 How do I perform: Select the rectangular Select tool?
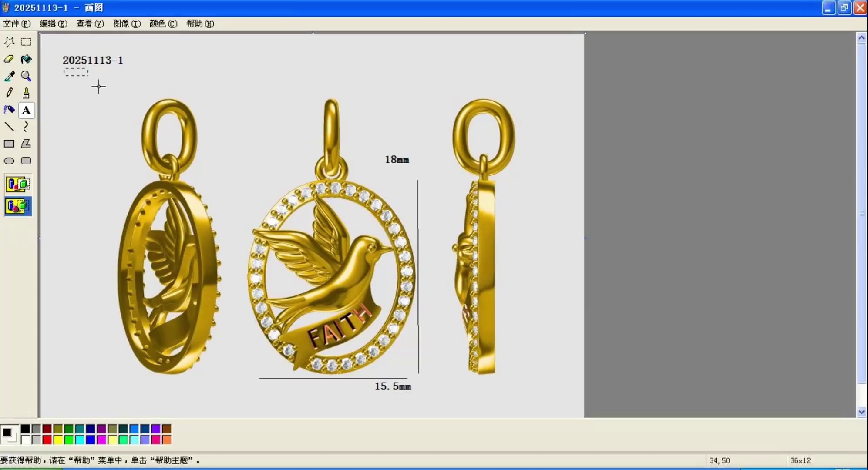coord(26,42)
